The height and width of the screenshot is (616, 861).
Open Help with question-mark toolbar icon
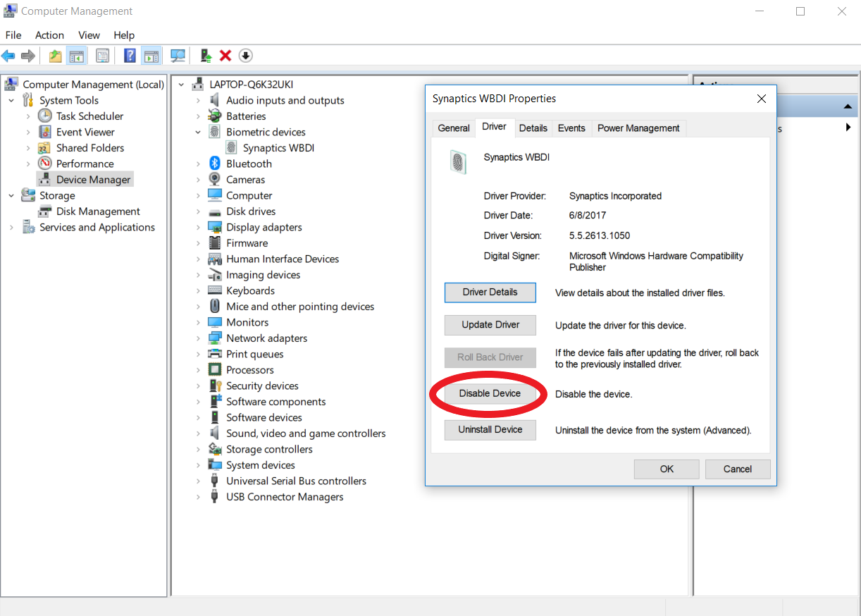click(x=130, y=55)
